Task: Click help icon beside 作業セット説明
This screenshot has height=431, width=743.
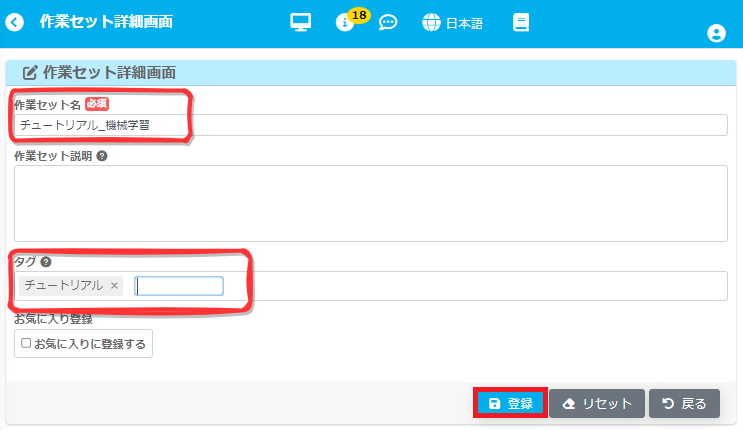Action: click(x=102, y=156)
